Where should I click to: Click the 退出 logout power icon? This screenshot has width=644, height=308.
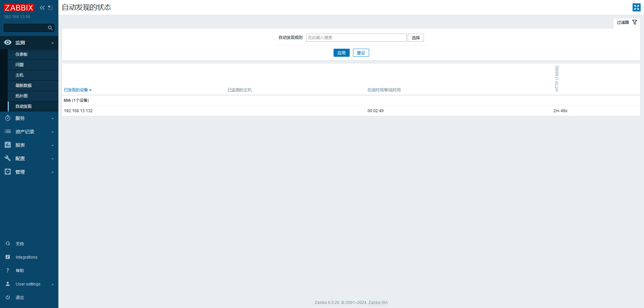pyautogui.click(x=8, y=297)
